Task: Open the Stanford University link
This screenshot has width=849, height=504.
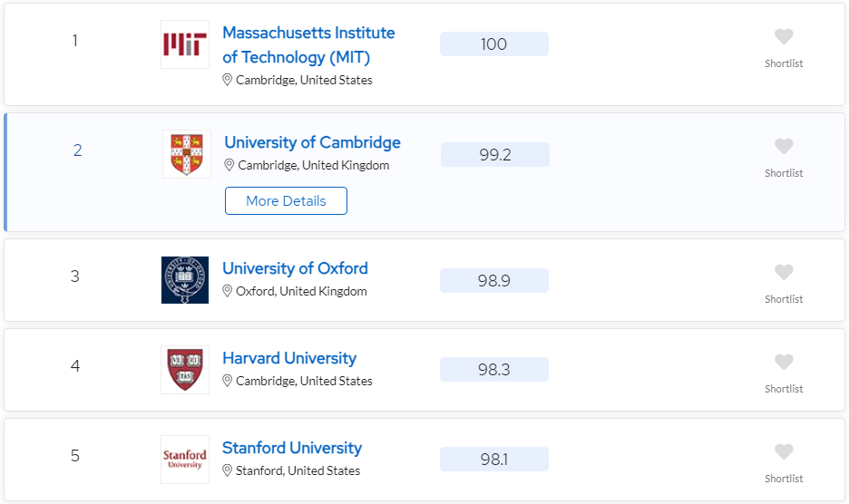Action: click(292, 448)
